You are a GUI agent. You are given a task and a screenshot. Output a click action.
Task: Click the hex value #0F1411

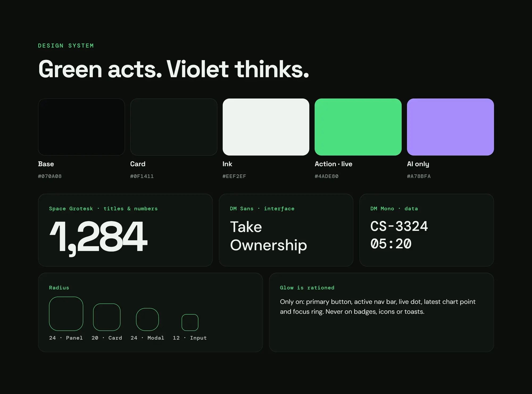coord(142,176)
